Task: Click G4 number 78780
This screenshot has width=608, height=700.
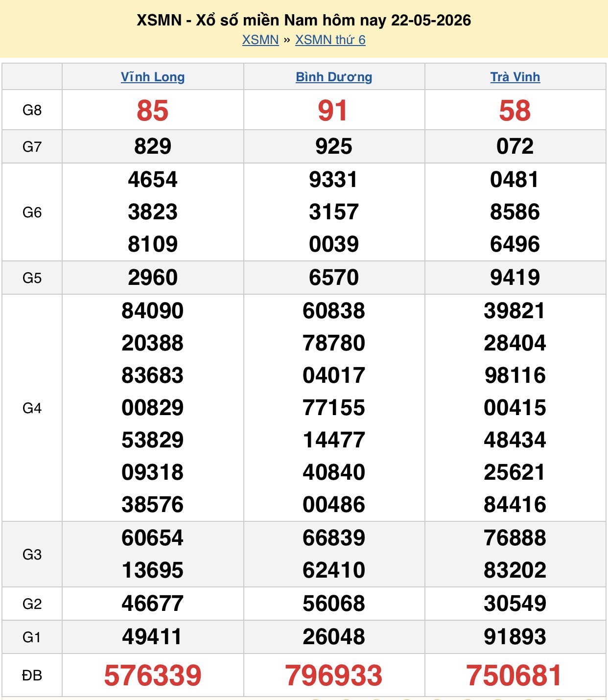Action: coord(334,343)
